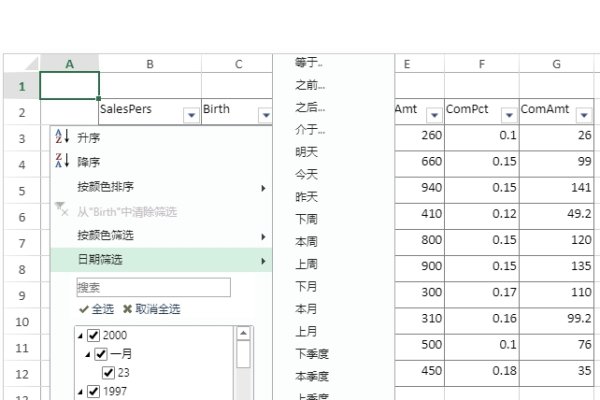Filter by 下月
Screen dimensions: 600x400
[306, 286]
